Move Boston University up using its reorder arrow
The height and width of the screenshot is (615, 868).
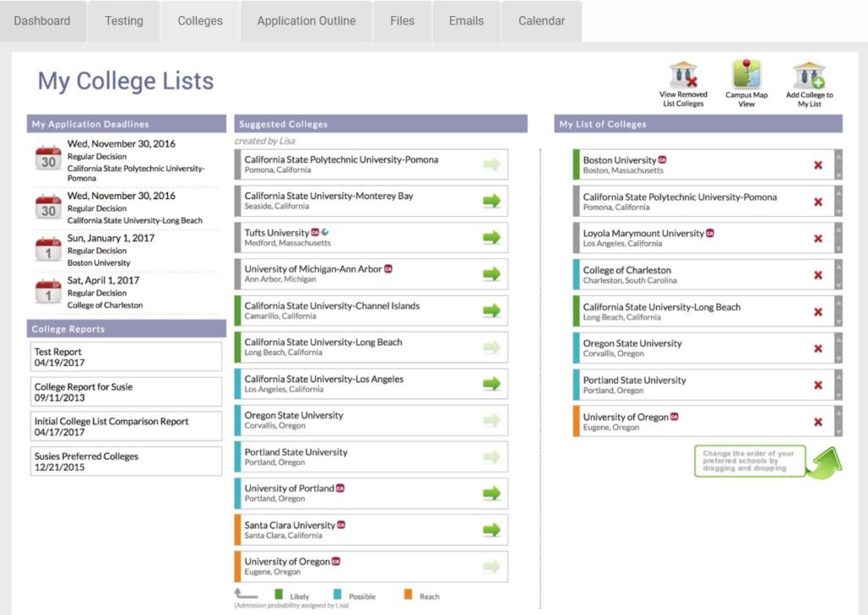click(x=838, y=157)
